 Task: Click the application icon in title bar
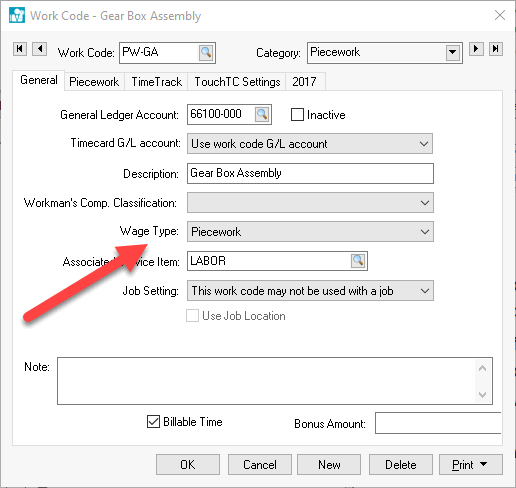17,15
